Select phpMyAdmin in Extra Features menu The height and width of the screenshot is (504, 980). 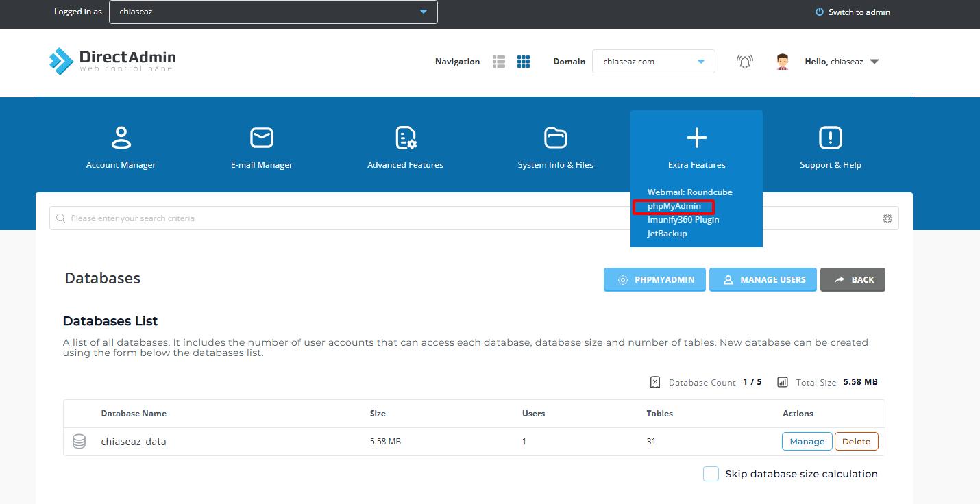point(674,206)
